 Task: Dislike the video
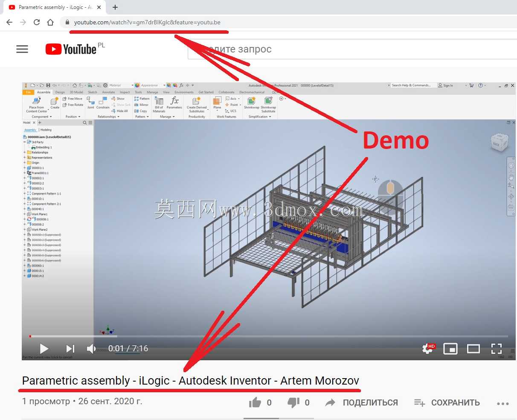(293, 402)
